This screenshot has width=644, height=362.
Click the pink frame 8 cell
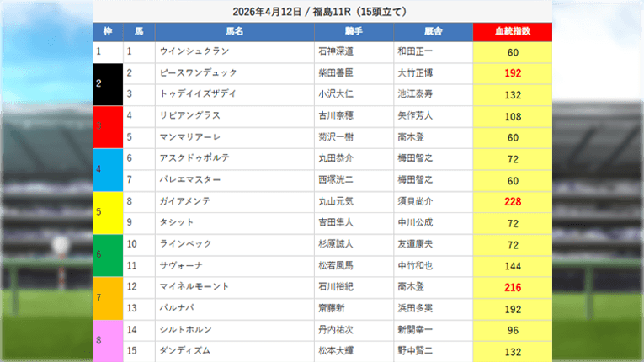pyautogui.click(x=108, y=341)
